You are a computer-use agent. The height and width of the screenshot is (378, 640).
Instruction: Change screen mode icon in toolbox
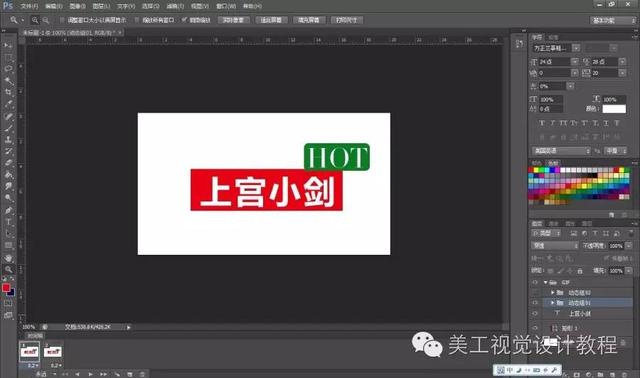click(8, 315)
